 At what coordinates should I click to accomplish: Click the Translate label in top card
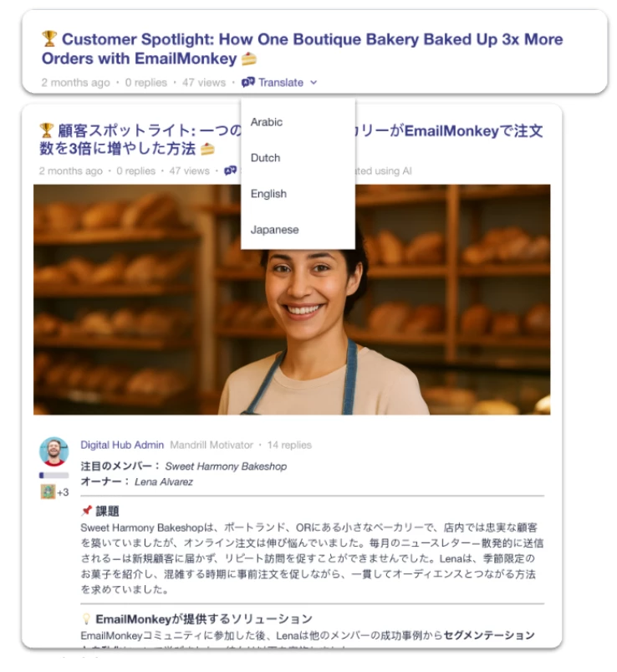click(x=281, y=82)
